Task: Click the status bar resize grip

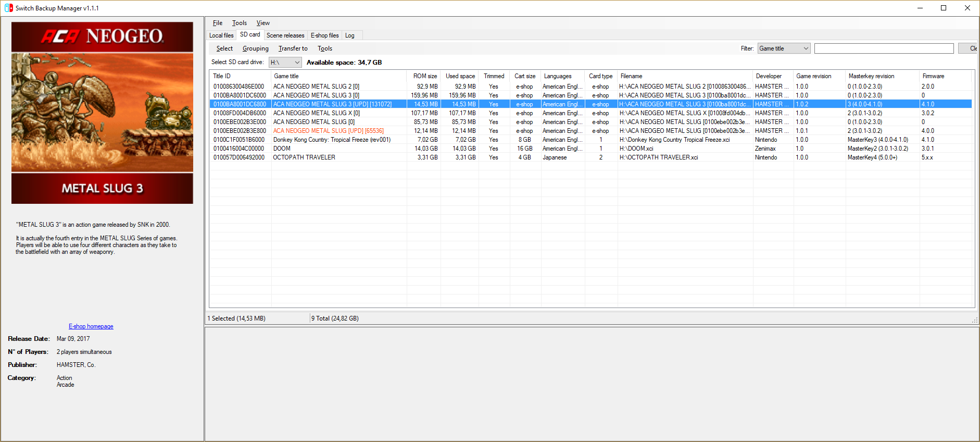Action: [x=975, y=320]
